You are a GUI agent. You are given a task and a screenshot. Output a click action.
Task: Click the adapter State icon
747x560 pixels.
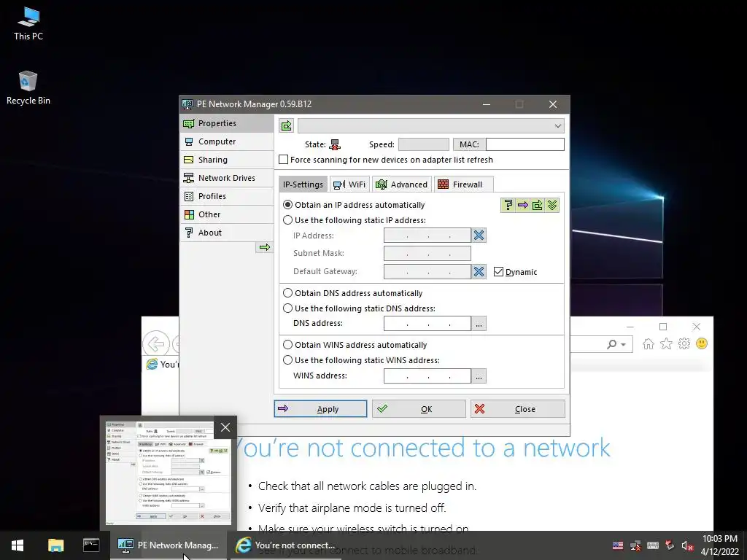[335, 144]
